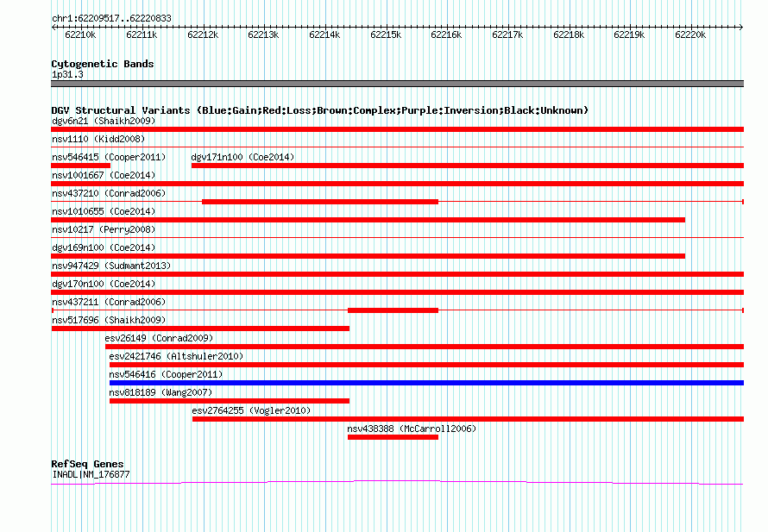Image resolution: width=768 pixels, height=532 pixels.
Task: Select esv2764255 (Vogler2010) label
Action: click(x=251, y=410)
